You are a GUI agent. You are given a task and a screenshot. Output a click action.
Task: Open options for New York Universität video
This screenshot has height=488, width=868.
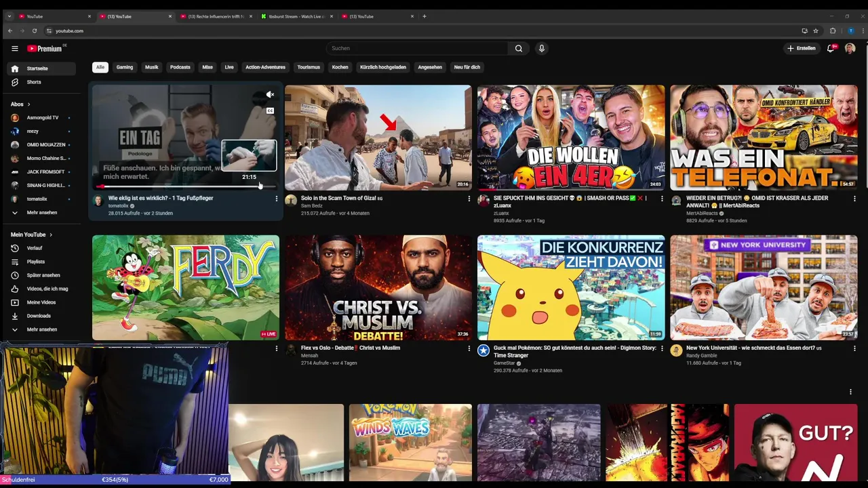[x=854, y=348]
